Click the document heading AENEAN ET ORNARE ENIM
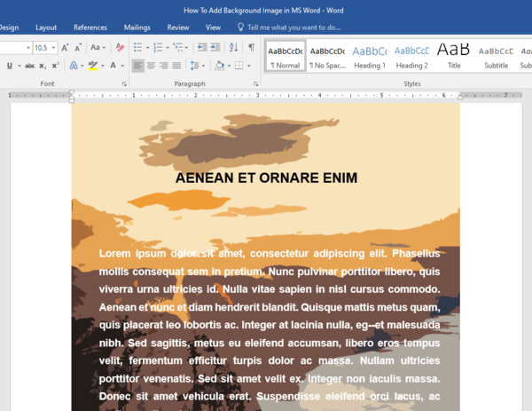 (266, 178)
